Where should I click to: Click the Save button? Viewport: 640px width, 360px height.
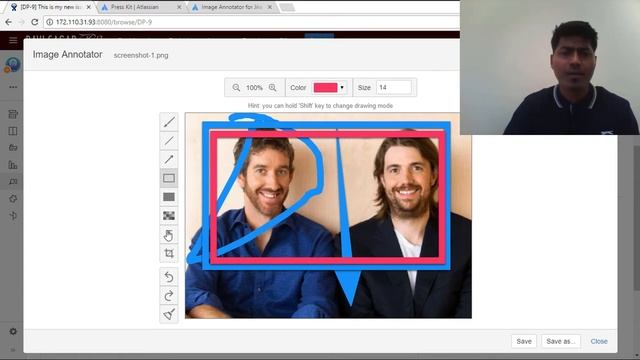click(x=524, y=341)
